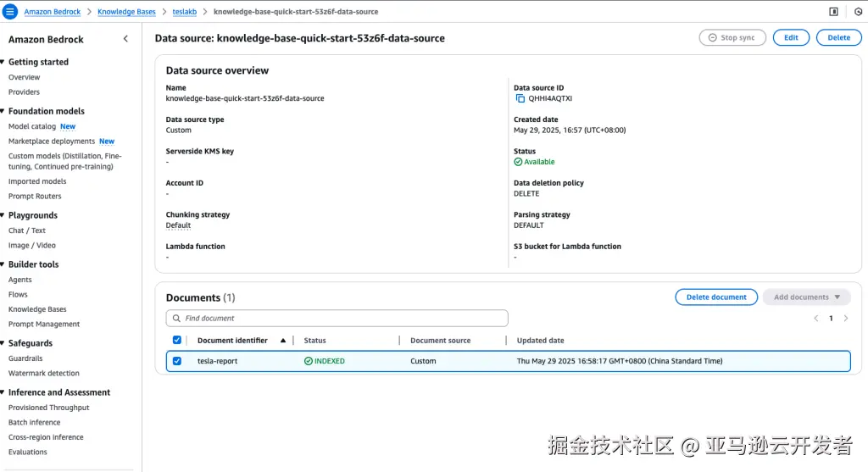Go to next documents page arrow
This screenshot has width=868, height=472.
(x=846, y=318)
